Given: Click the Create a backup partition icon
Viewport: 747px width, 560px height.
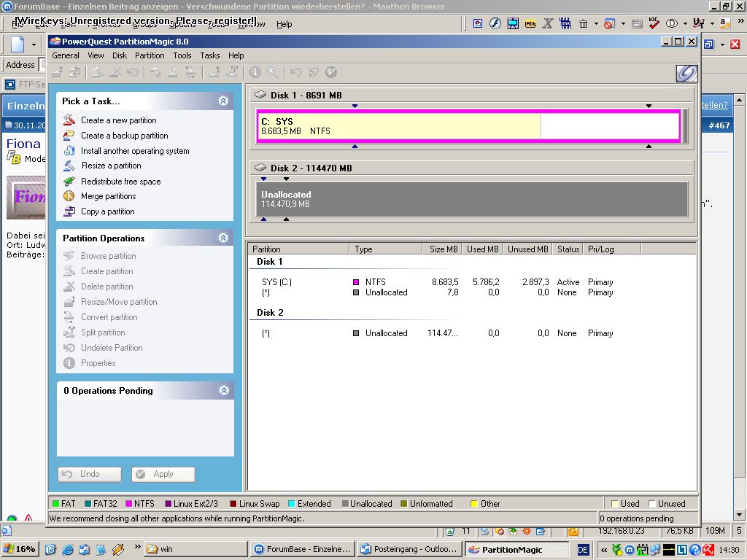Looking at the screenshot, I should (69, 135).
